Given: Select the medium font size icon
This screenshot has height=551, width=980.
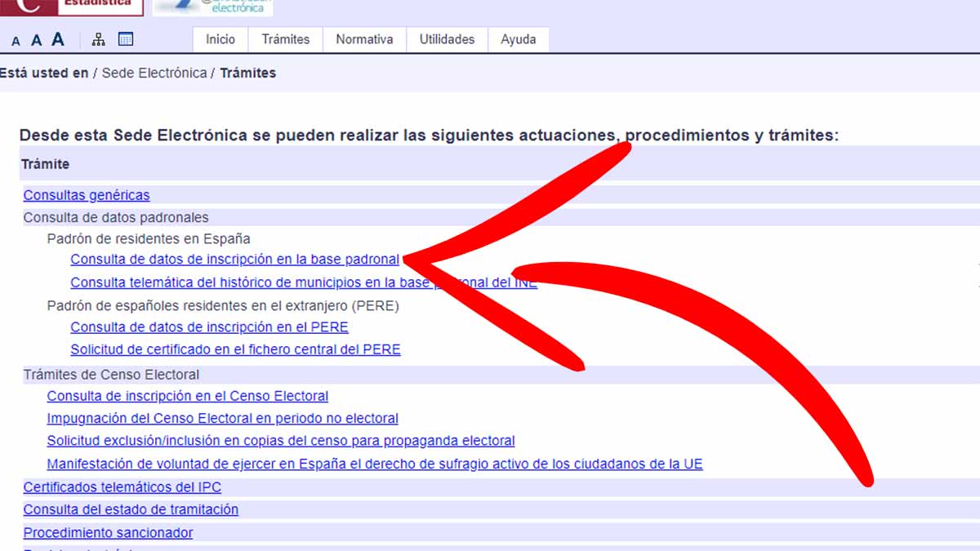Looking at the screenshot, I should point(35,38).
